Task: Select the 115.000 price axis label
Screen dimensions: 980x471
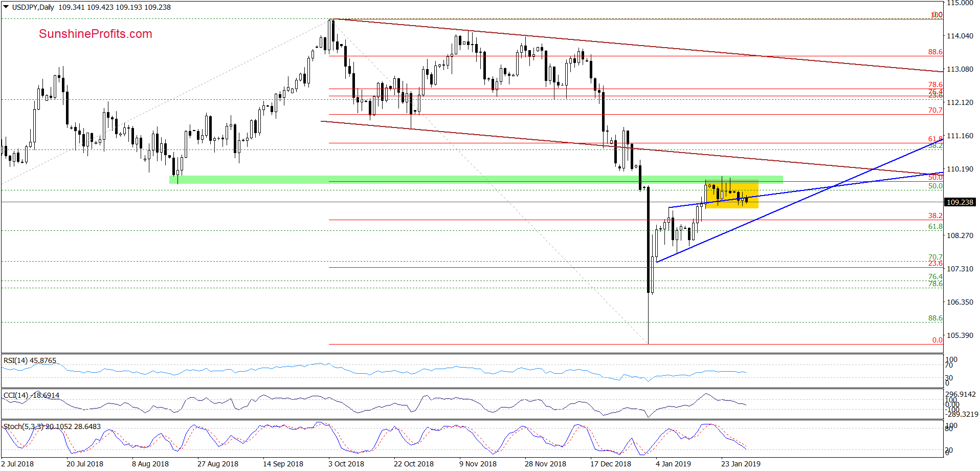Action: pyautogui.click(x=960, y=3)
